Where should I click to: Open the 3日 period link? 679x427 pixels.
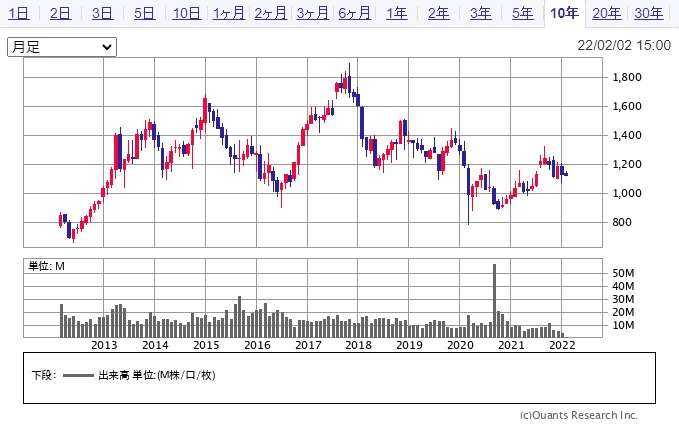(x=102, y=13)
